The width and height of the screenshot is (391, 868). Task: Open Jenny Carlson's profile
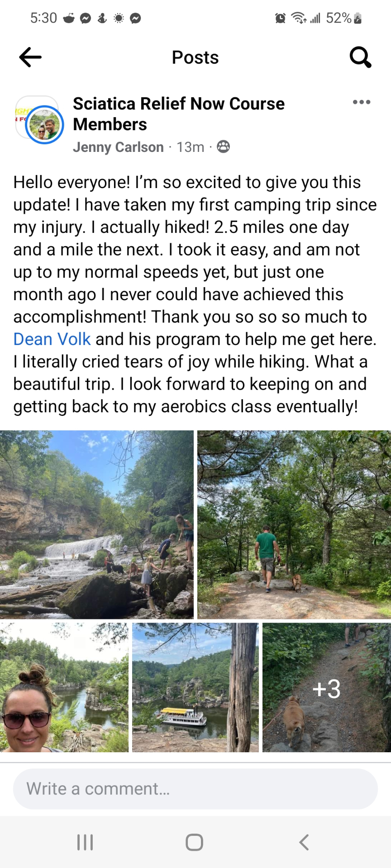pos(118,146)
